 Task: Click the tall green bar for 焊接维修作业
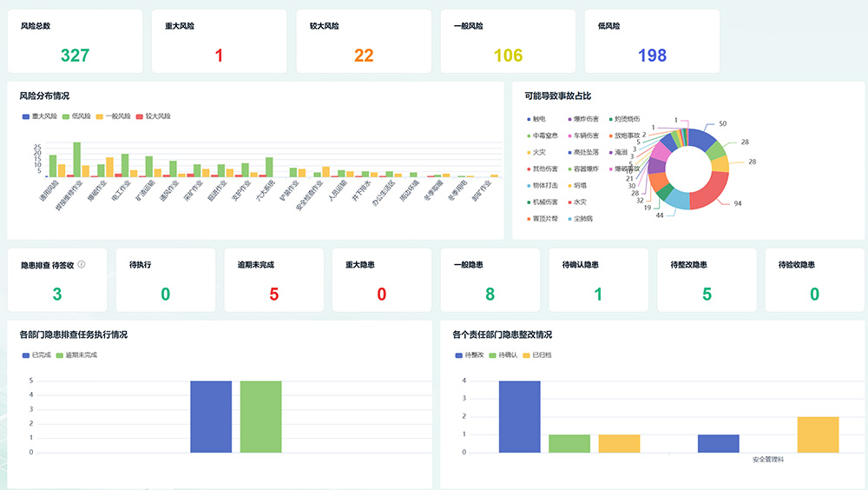(77, 160)
